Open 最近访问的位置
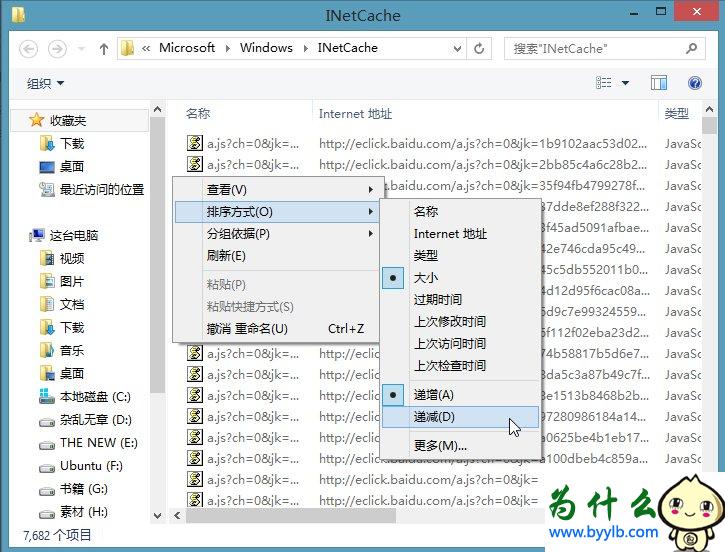The width and height of the screenshot is (725, 552). 92,190
